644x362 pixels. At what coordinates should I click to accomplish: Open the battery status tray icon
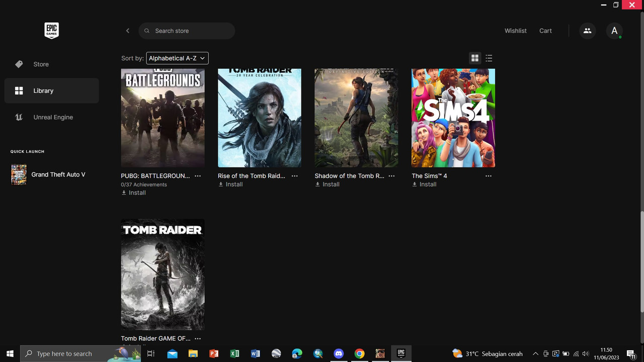tap(566, 353)
